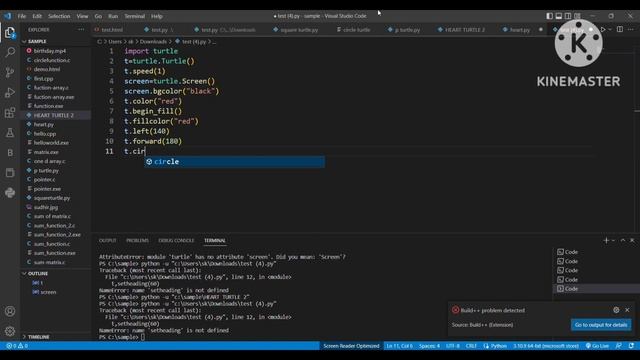The height and width of the screenshot is (360, 640).
Task: Click the Split Editor icon
Action: pyautogui.click(x=620, y=29)
